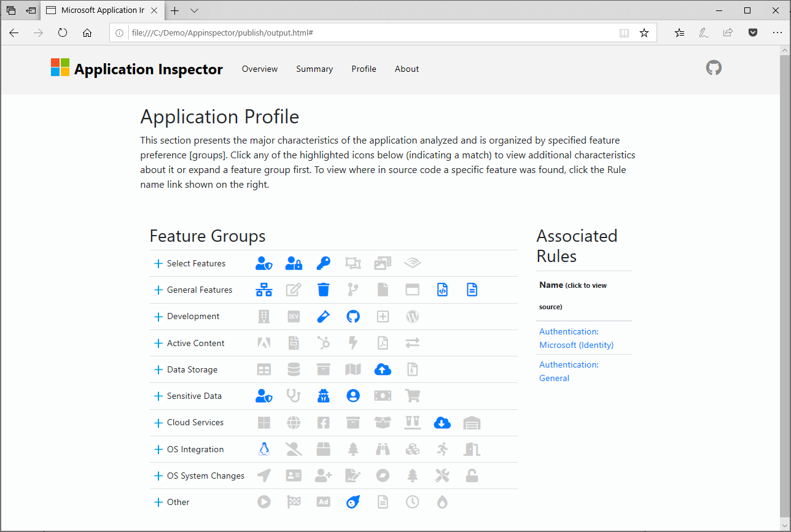Screen dimensions: 791x532
Task: Click the network diagram icon in General Features
Action: coord(264,290)
